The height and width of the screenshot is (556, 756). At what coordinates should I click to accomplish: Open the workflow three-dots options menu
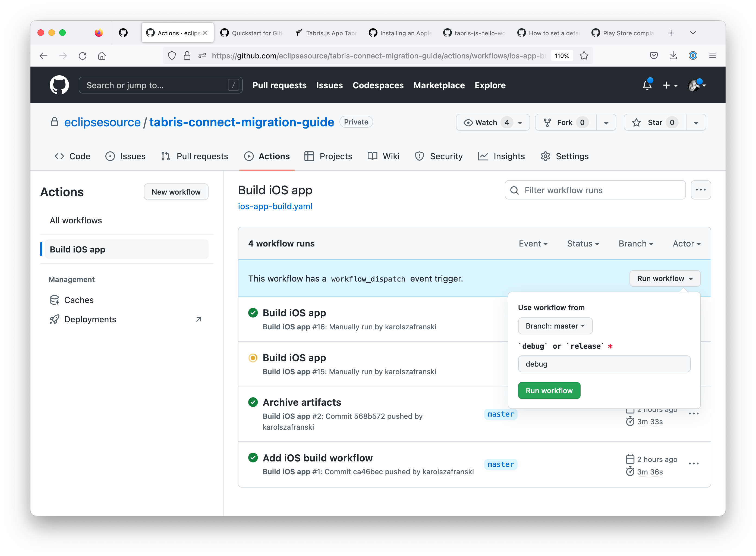click(701, 190)
